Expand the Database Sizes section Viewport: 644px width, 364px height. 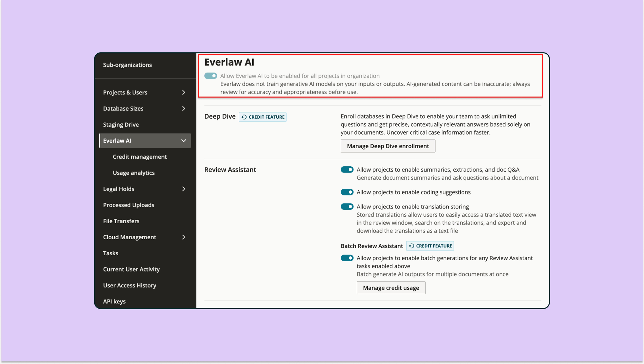click(184, 108)
